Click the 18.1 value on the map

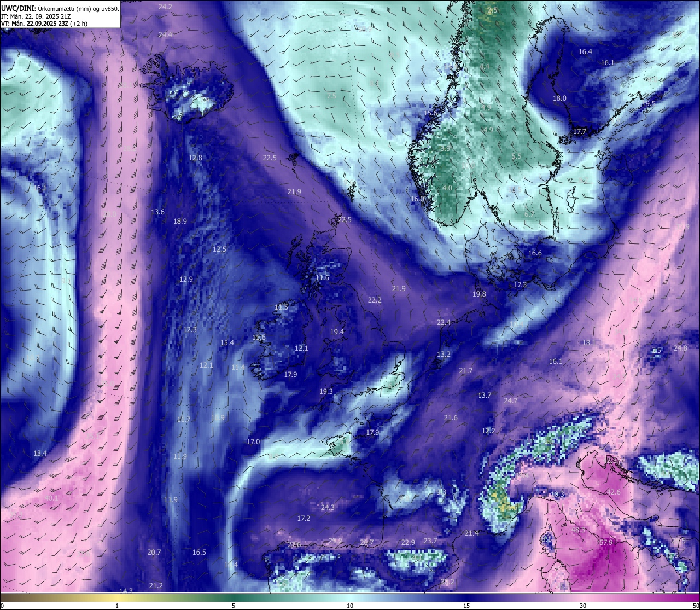click(x=589, y=342)
